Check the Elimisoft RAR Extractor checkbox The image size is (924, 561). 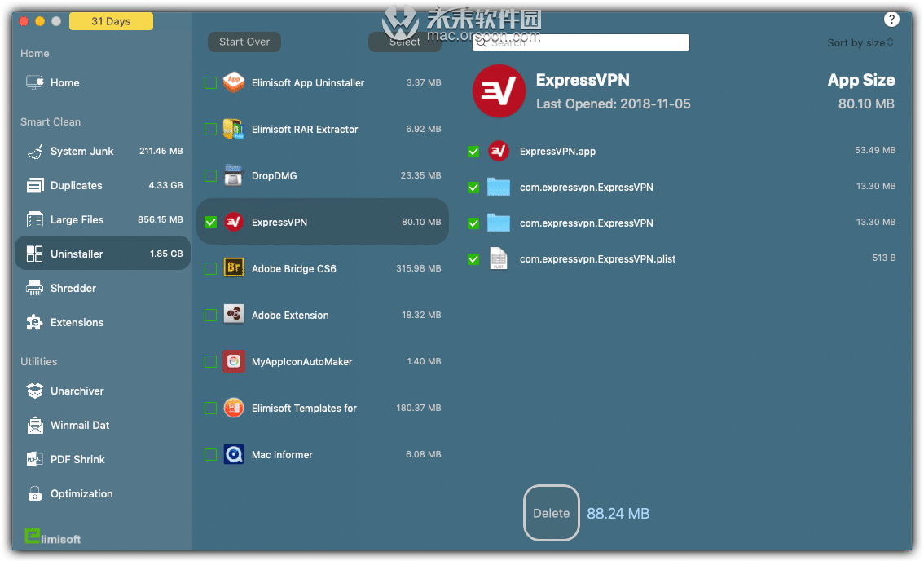coord(210,129)
